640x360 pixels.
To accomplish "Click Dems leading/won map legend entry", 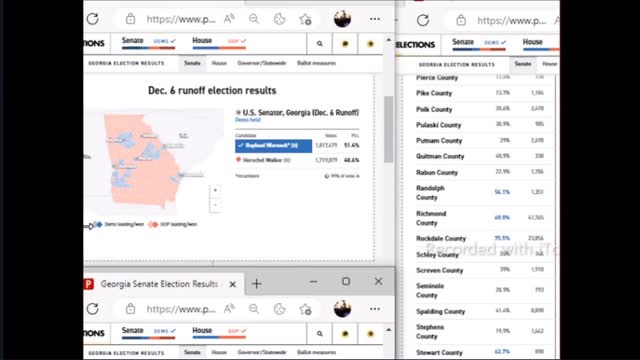I will [119, 224].
